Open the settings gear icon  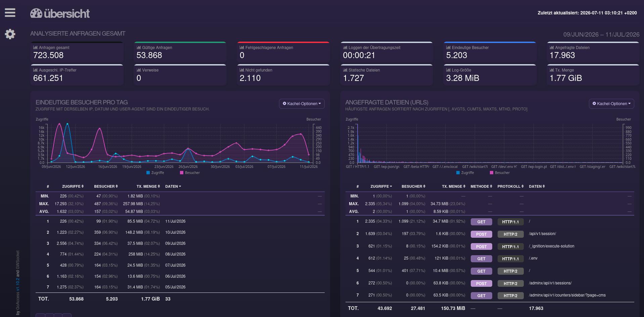(x=10, y=34)
